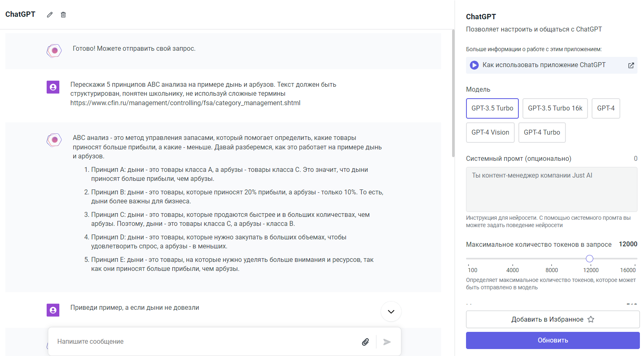The image size is (644, 356).
Task: Open external link icon for ChatGPT guide
Action: point(631,65)
